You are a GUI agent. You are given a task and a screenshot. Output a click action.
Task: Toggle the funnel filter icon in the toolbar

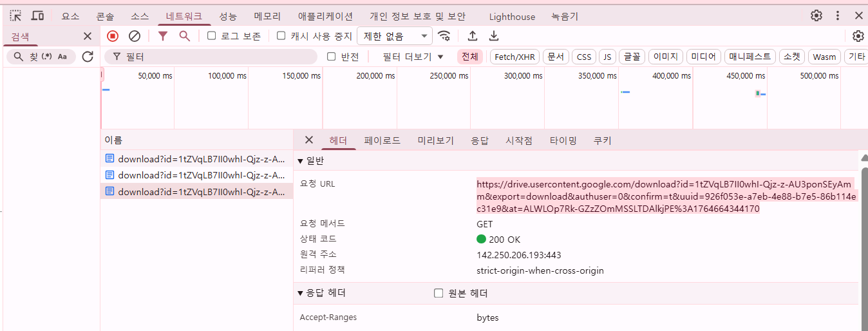163,36
